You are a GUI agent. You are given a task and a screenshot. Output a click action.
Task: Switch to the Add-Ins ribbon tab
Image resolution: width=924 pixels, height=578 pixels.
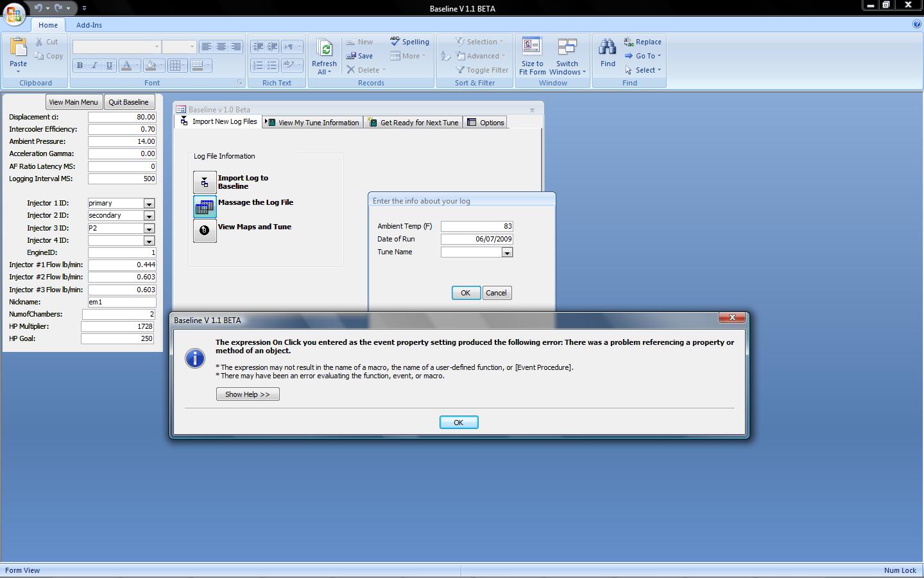[x=89, y=25]
